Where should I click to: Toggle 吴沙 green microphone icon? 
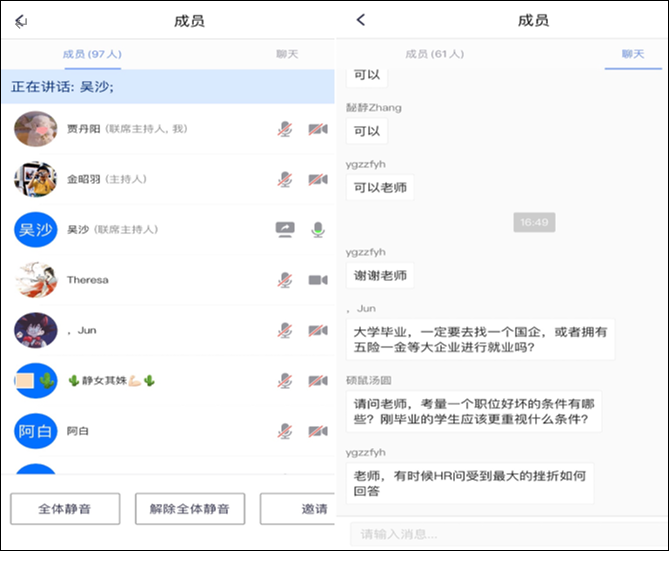tap(318, 229)
